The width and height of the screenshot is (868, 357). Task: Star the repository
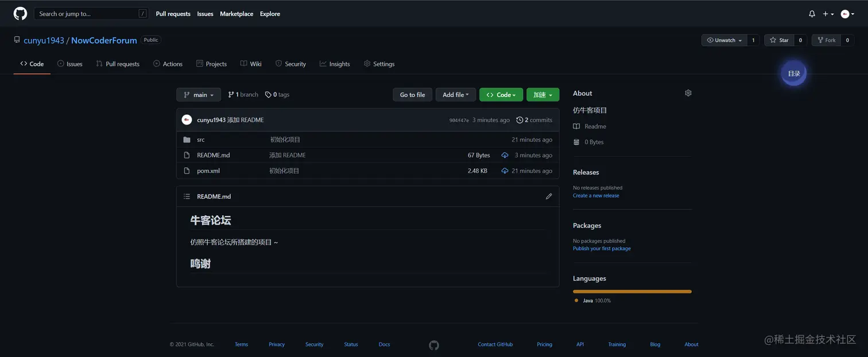(779, 40)
